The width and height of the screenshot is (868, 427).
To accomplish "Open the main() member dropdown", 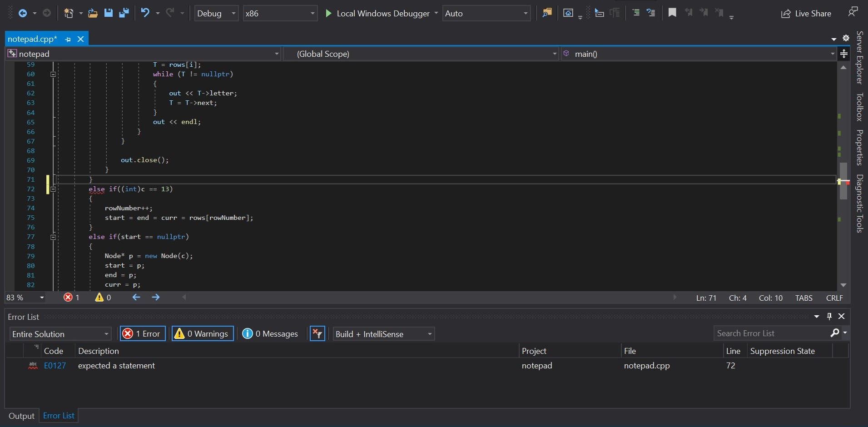I will [699, 54].
